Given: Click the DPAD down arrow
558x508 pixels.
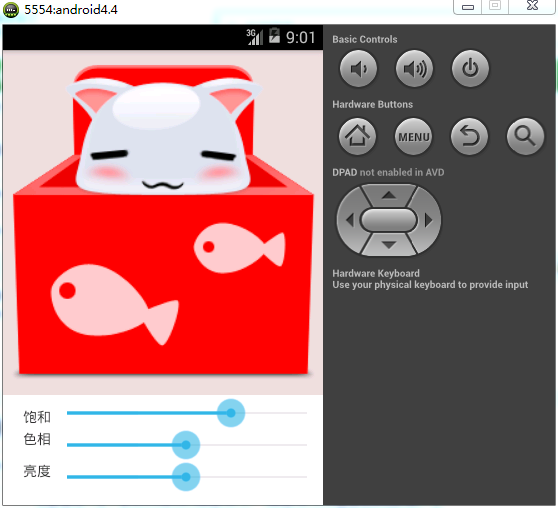Looking at the screenshot, I should (389, 245).
